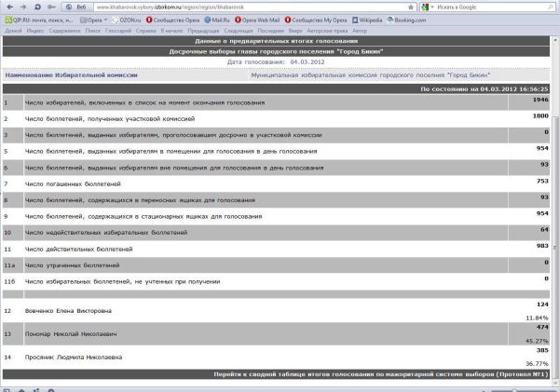Screen dimensions: 559x392
Task: Click the page's vertical scrollbar
Action: 555,186
